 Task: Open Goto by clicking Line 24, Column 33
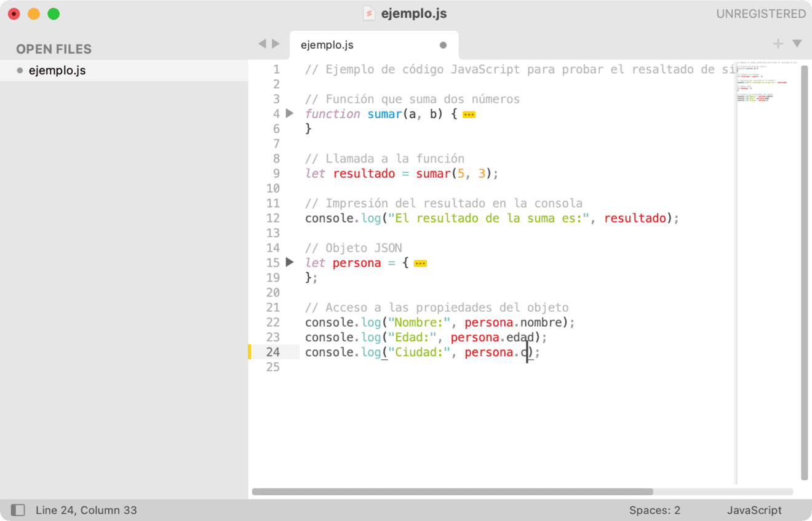(86, 509)
